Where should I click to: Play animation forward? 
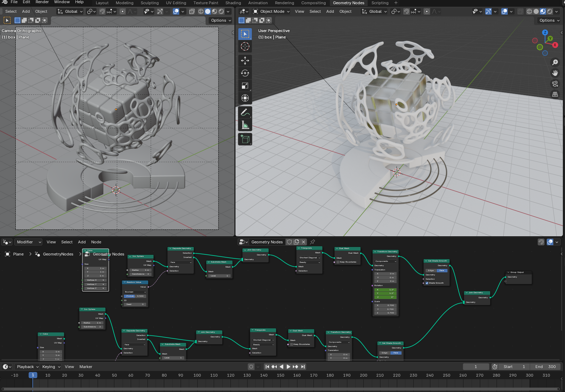(289, 367)
